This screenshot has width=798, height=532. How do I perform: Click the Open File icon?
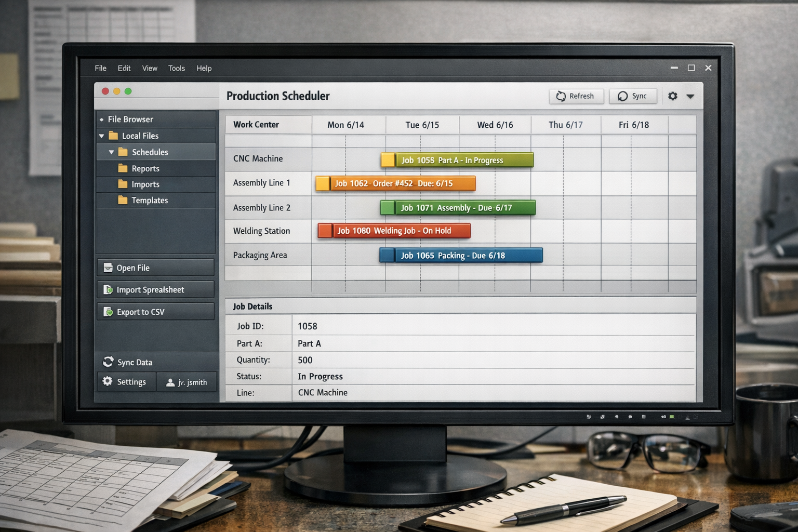pyautogui.click(x=108, y=268)
